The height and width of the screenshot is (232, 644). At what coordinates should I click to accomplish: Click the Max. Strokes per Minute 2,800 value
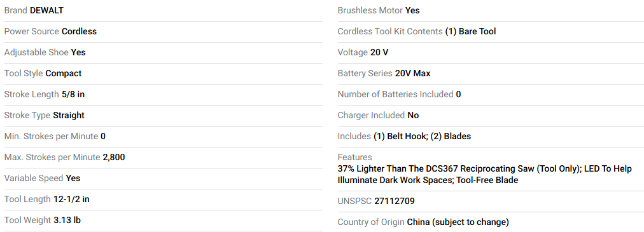(114, 158)
